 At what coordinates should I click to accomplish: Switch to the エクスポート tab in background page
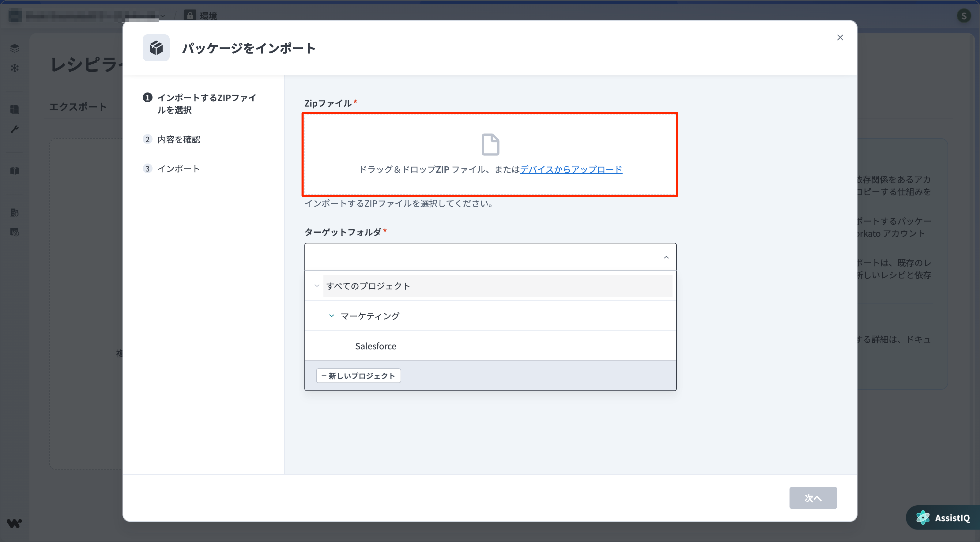click(78, 107)
